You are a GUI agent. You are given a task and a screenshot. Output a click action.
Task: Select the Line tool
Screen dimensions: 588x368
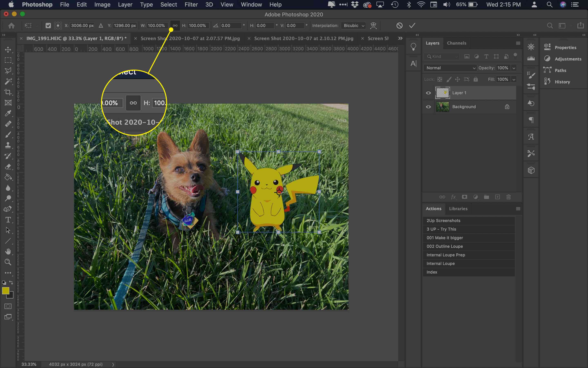(8, 241)
